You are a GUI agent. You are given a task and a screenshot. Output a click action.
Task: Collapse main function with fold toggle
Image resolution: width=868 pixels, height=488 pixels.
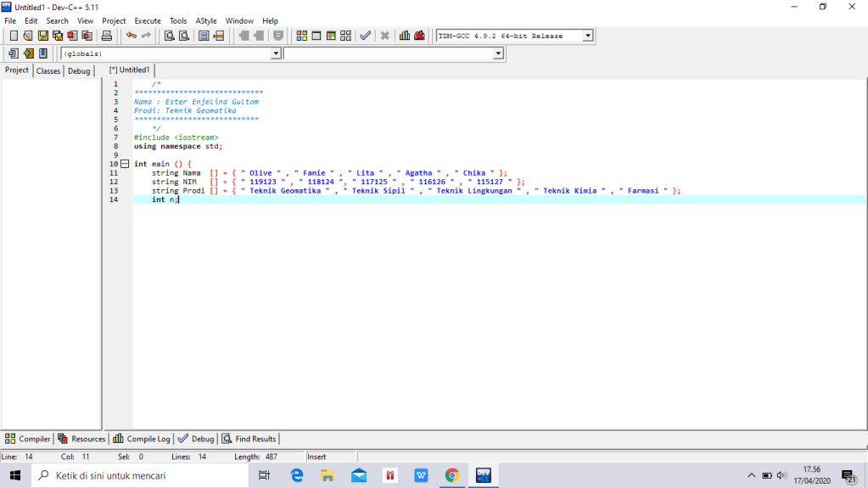125,164
